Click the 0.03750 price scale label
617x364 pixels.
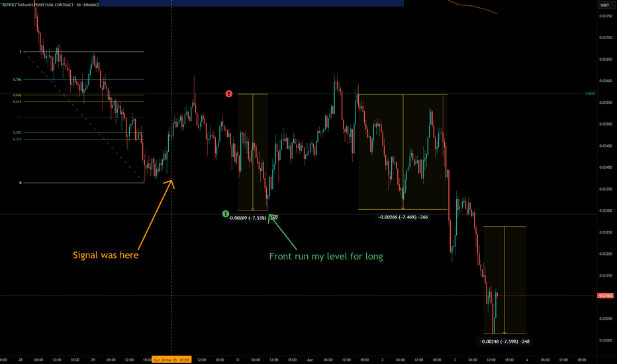(605, 16)
